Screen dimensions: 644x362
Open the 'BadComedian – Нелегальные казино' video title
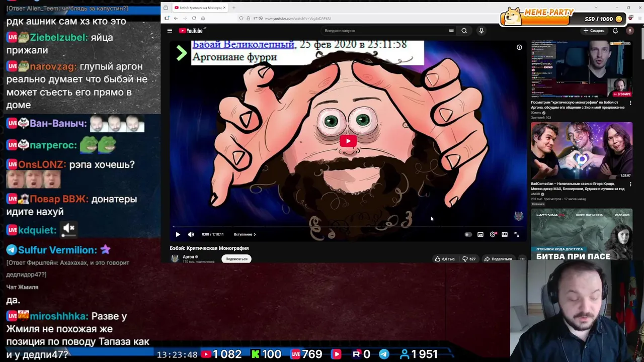pyautogui.click(x=578, y=186)
